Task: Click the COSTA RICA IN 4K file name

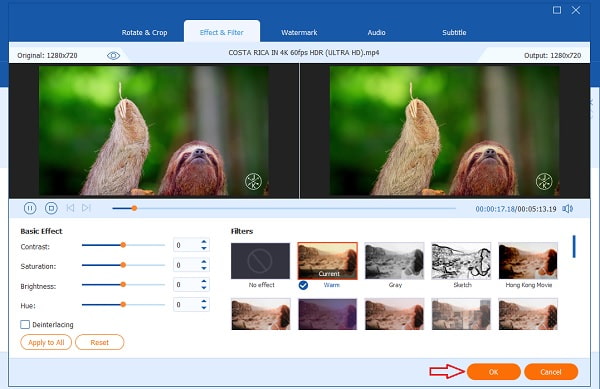Action: (x=304, y=53)
